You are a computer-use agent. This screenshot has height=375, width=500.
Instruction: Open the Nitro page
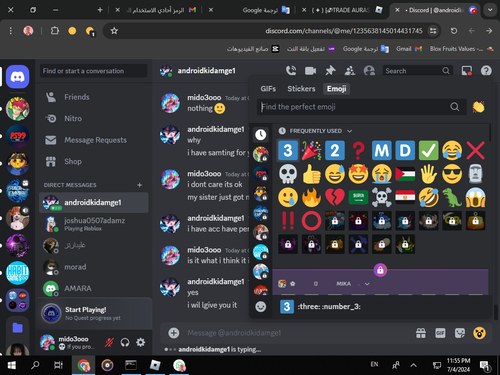click(94, 118)
